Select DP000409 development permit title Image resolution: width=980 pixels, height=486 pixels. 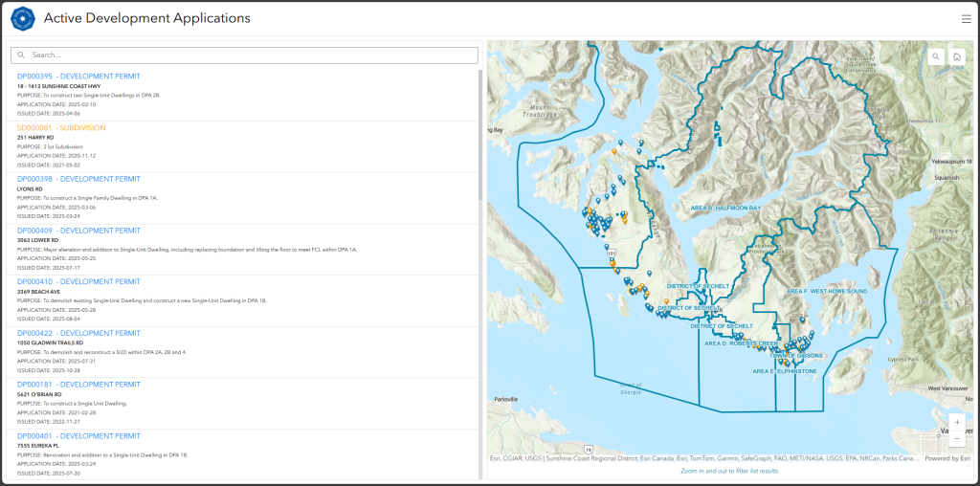click(78, 231)
